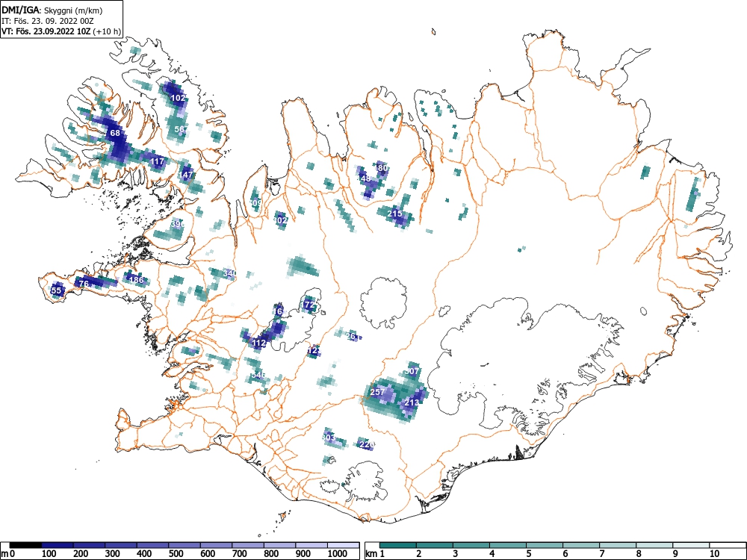This screenshot has width=747, height=560.
Task: Click the visibility value '302' on the map
Action: [281, 220]
